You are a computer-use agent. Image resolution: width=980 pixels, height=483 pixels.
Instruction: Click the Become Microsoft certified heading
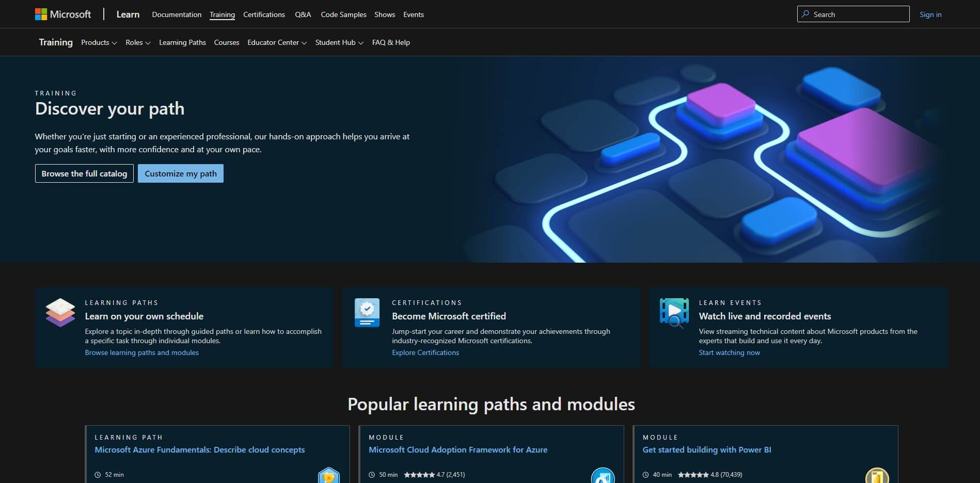click(x=449, y=316)
